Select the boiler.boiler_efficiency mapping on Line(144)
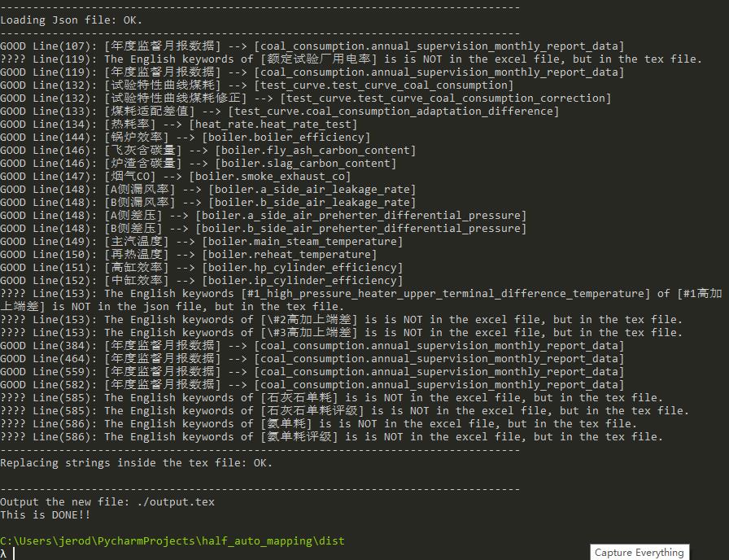 228,137
